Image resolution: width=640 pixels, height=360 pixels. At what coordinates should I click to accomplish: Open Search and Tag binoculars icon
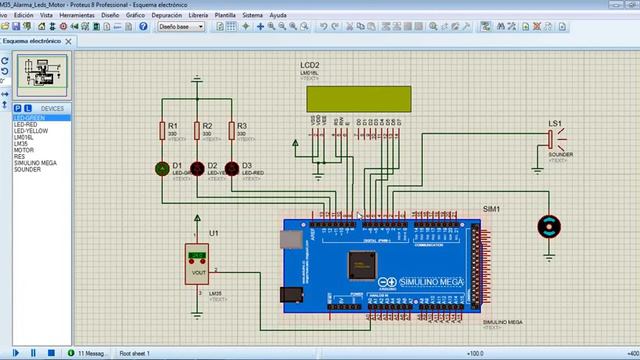(x=500, y=27)
